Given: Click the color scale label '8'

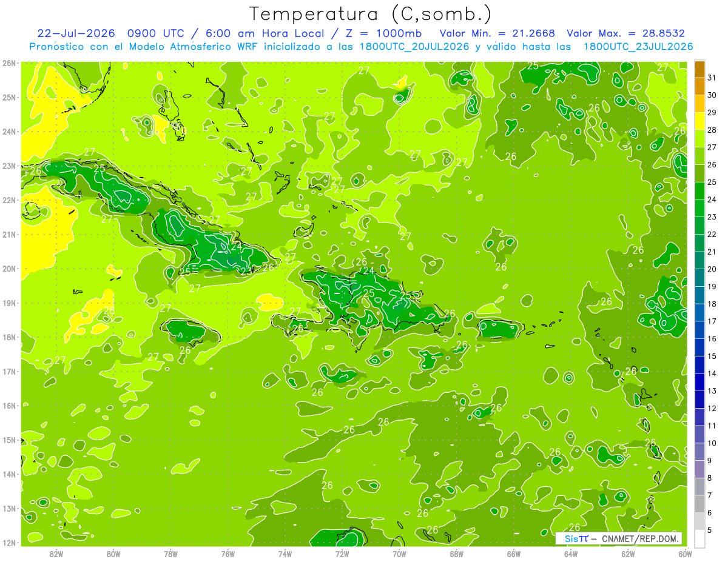Looking at the screenshot, I should [710, 478].
